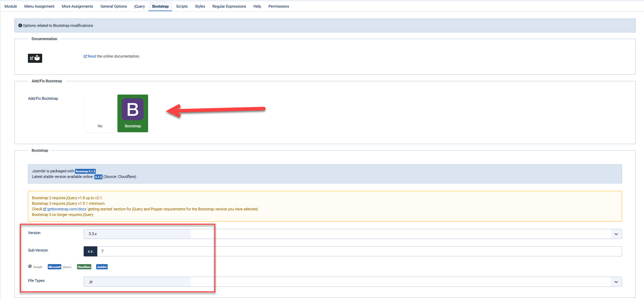644x299 pixels.
Task: Click the dark documentation book icon button
Action: click(35, 58)
